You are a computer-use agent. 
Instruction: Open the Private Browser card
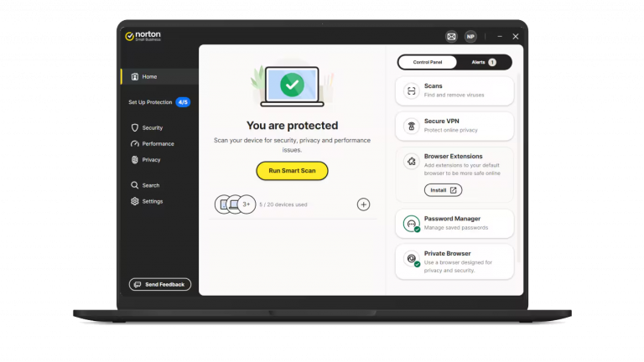(454, 259)
